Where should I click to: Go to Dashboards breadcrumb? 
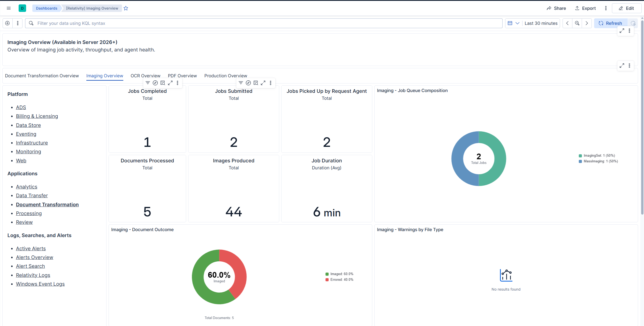(47, 8)
